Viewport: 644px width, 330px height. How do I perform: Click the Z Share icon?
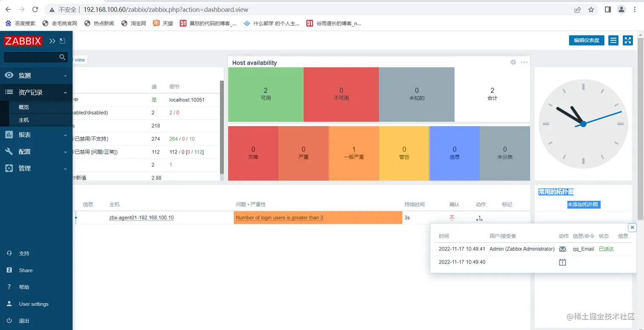click(9, 270)
